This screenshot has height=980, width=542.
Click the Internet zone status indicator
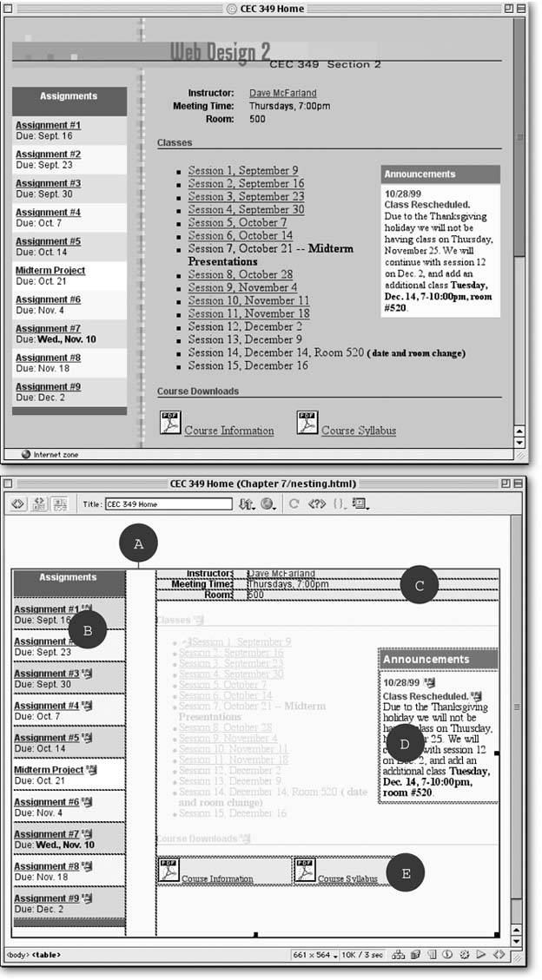pyautogui.click(x=50, y=454)
